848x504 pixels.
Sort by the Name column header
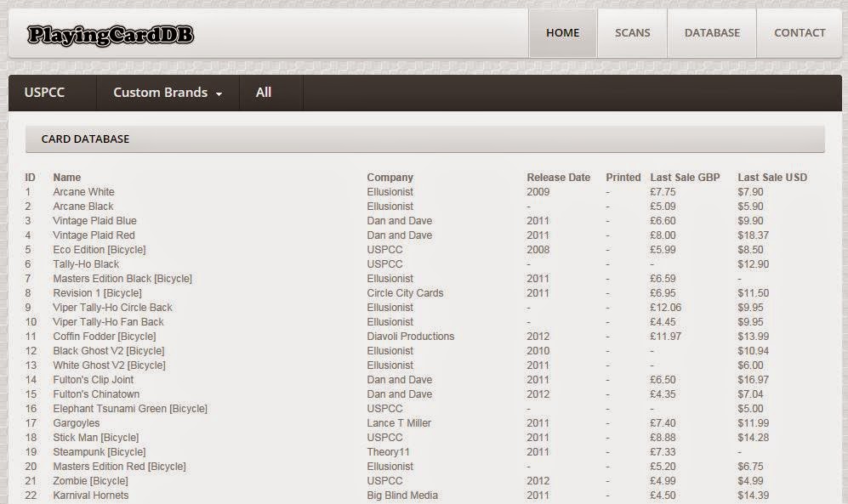click(66, 177)
